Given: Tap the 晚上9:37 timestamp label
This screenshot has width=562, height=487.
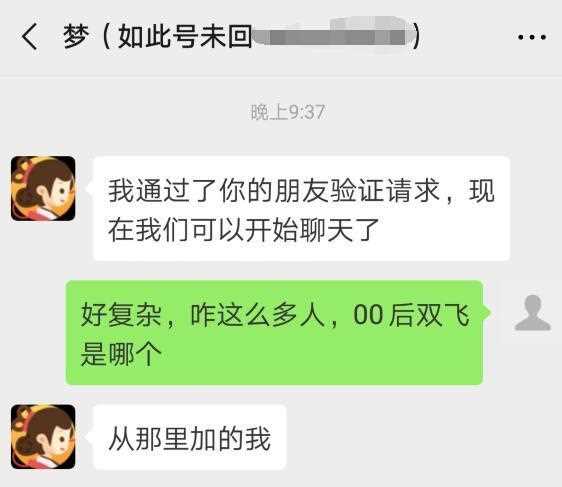Looking at the screenshot, I should click(287, 112).
